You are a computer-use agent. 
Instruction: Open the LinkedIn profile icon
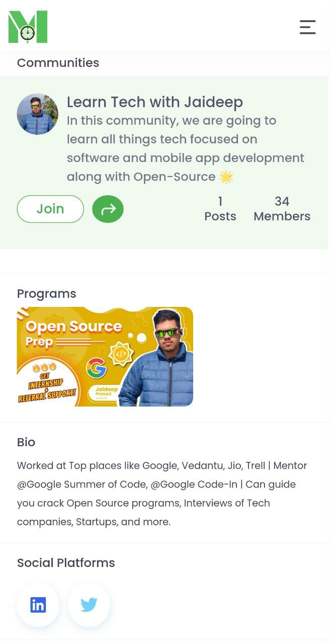(x=38, y=604)
